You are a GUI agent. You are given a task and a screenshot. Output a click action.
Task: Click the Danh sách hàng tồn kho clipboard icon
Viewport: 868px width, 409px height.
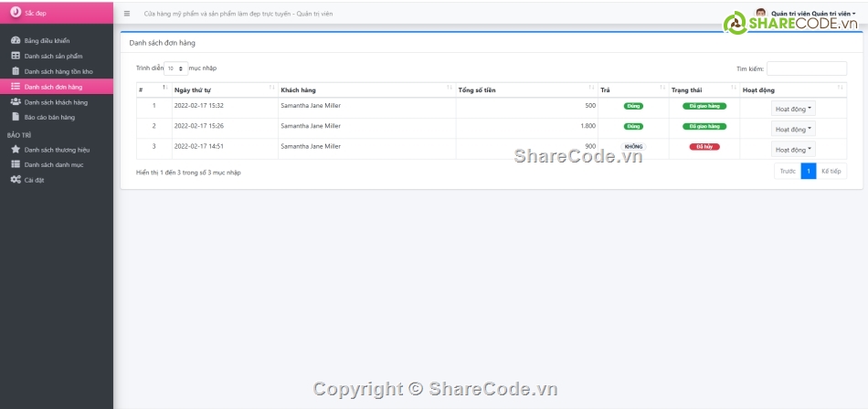click(16, 71)
